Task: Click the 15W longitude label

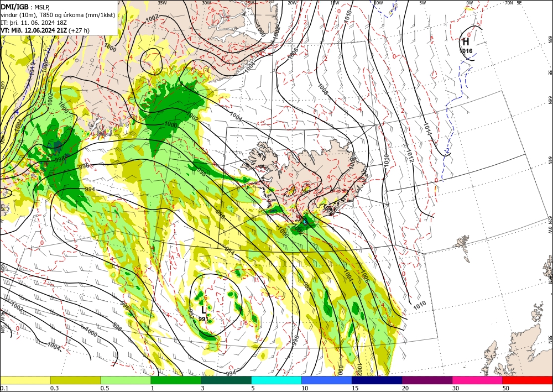Action: tap(335, 3)
